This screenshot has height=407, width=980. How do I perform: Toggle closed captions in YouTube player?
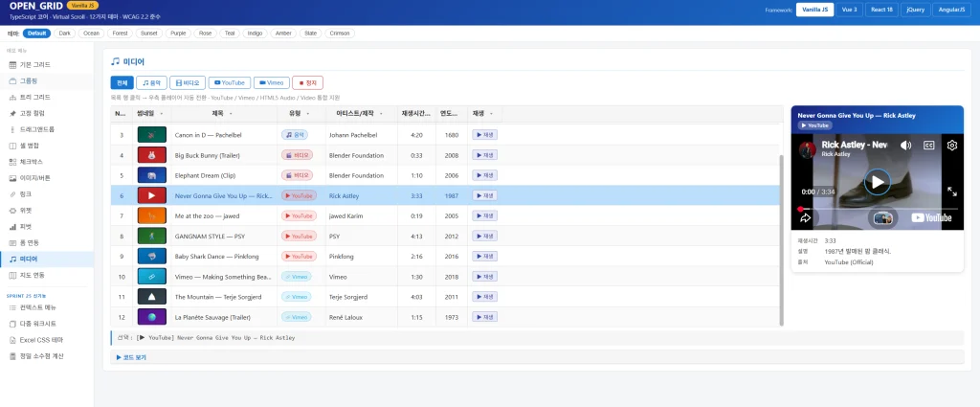(x=928, y=145)
